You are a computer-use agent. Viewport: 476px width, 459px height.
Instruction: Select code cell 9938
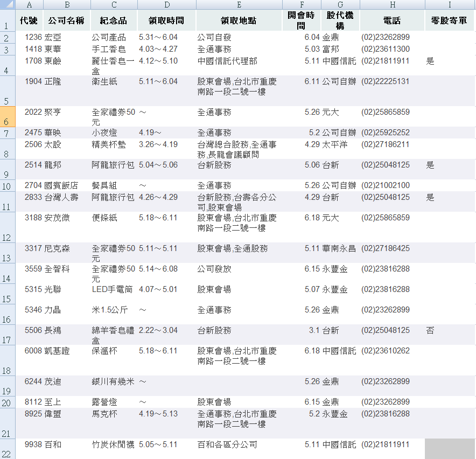tap(30, 449)
